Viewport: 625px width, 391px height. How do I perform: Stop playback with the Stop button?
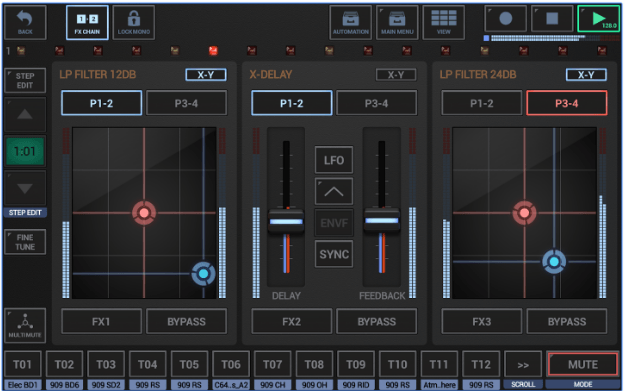(552, 19)
